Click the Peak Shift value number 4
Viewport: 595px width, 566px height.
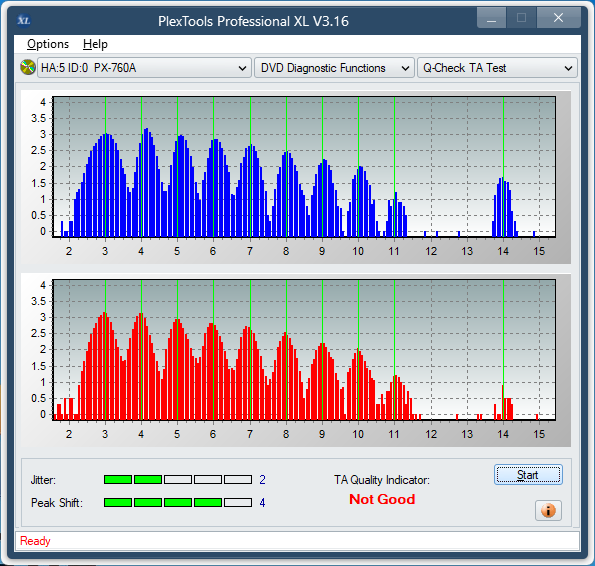pos(262,503)
